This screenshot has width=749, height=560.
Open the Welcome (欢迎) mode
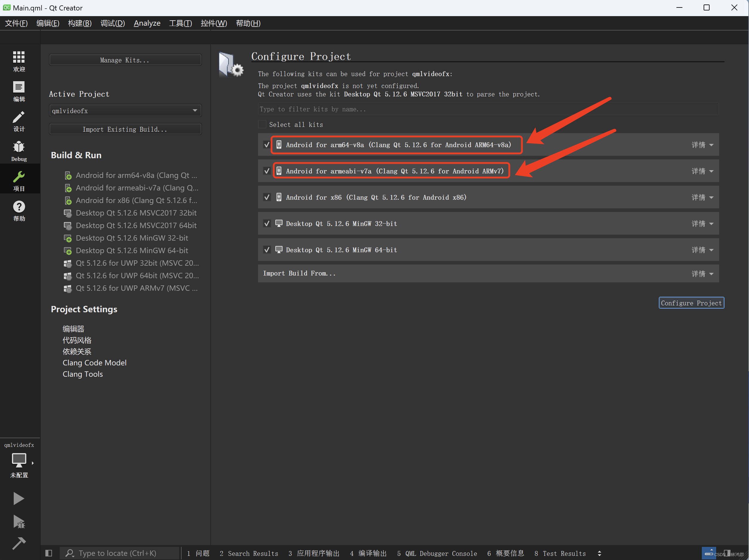(19, 61)
